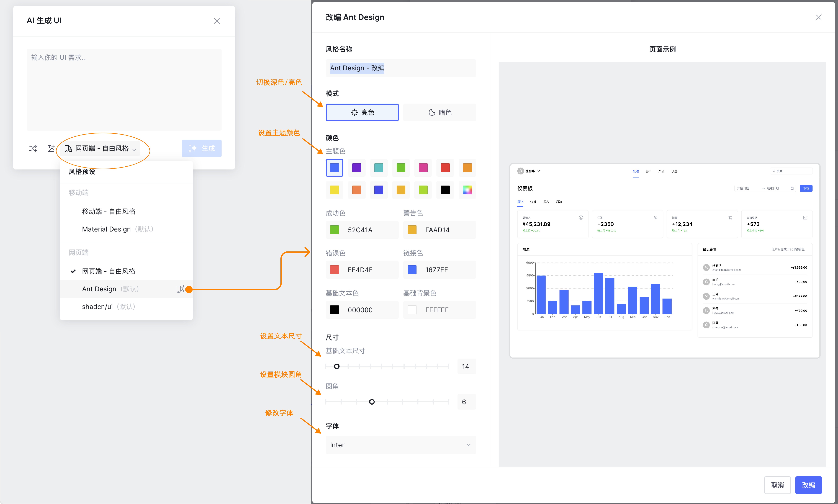The image size is (838, 504).
Task: Click the users icon in 订阅 preview card
Action: (656, 218)
